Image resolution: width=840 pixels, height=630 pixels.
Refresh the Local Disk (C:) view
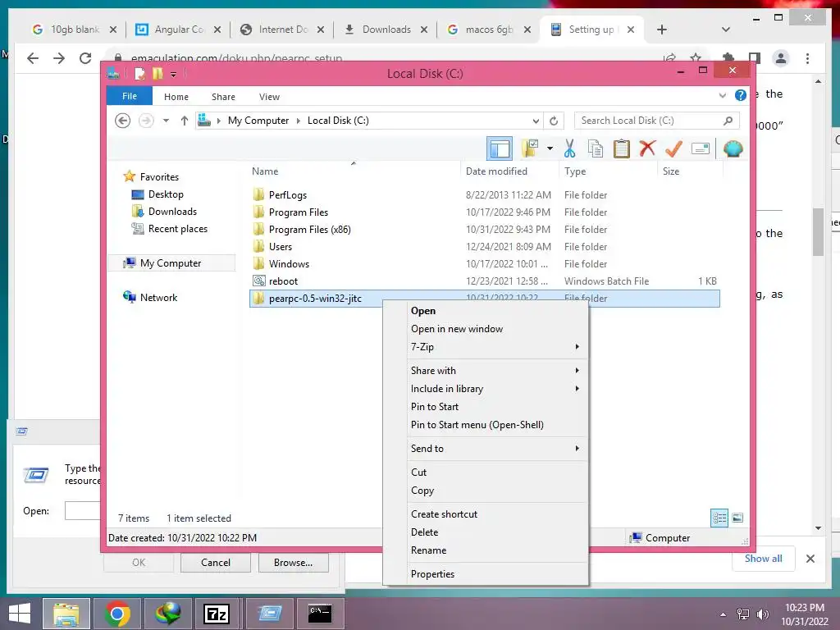[554, 121]
